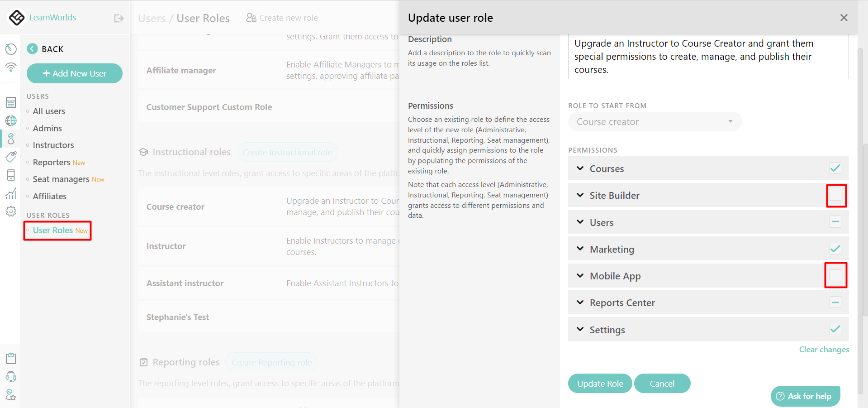This screenshot has width=868, height=408.
Task: Enable the Site Builder permission checkbox
Action: pos(835,195)
